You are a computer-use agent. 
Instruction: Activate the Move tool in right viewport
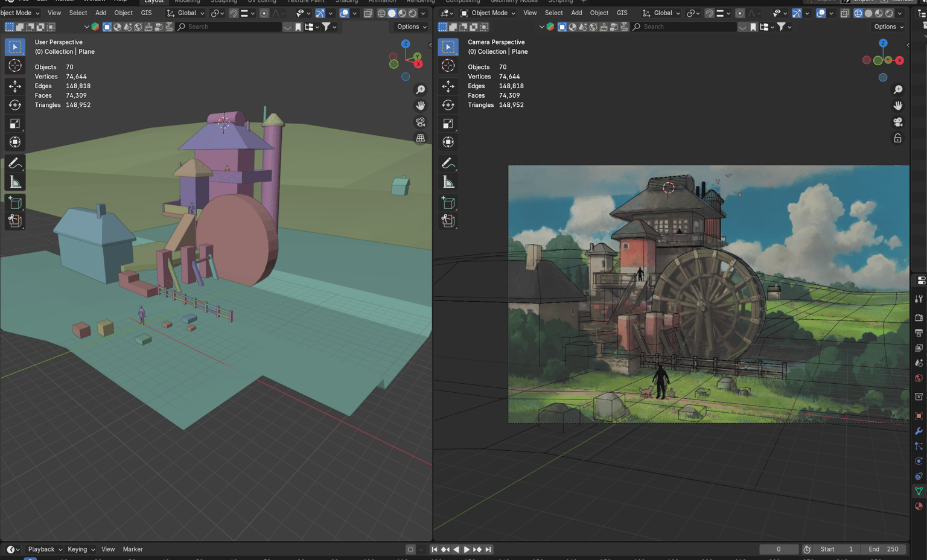click(x=448, y=86)
